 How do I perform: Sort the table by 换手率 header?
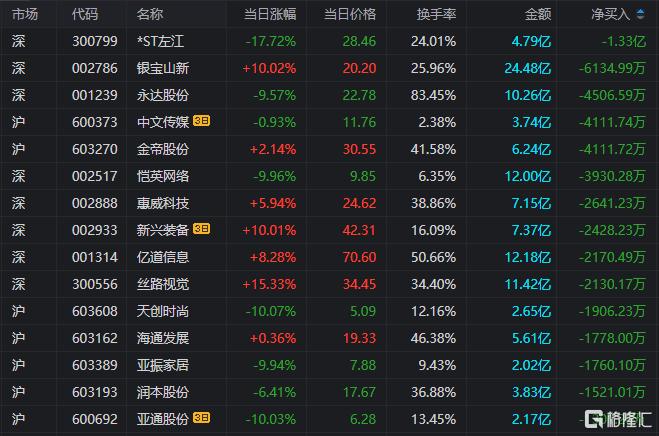coord(436,14)
